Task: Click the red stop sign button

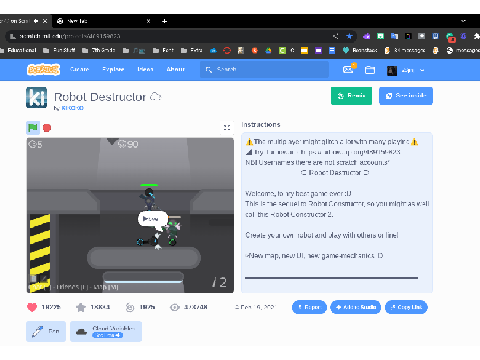Action: (x=47, y=128)
